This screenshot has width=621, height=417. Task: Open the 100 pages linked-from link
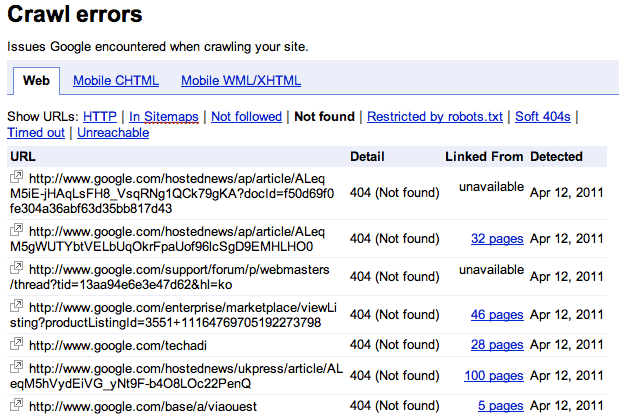494,376
